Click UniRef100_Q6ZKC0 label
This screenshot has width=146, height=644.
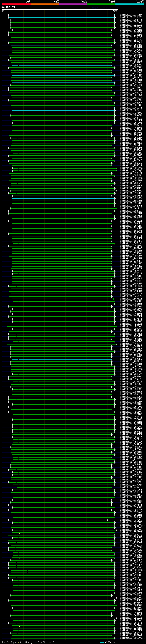click(131, 53)
